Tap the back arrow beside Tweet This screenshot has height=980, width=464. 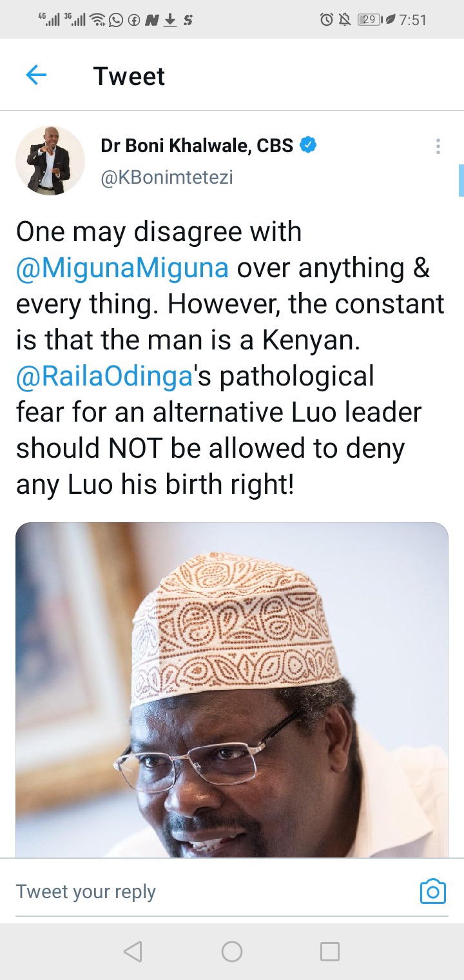click(x=36, y=75)
